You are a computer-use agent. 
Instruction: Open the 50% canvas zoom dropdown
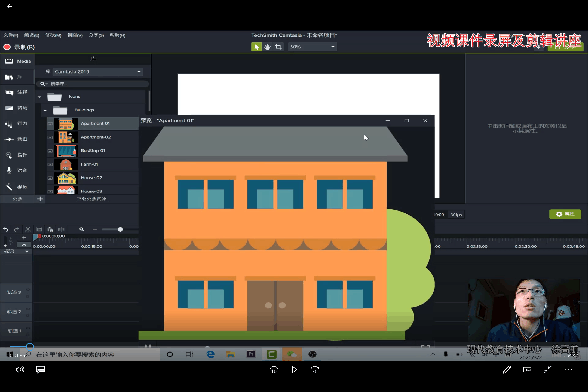312,47
